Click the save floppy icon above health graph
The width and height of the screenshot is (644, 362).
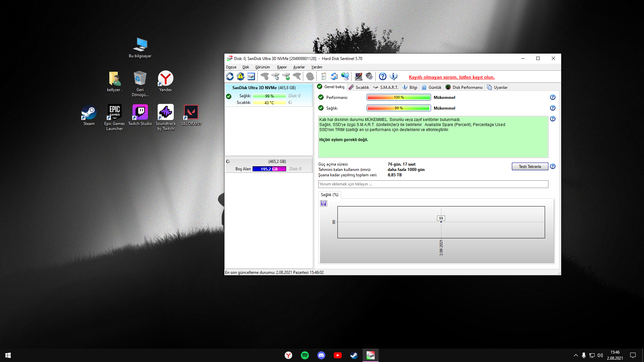pyautogui.click(x=324, y=203)
